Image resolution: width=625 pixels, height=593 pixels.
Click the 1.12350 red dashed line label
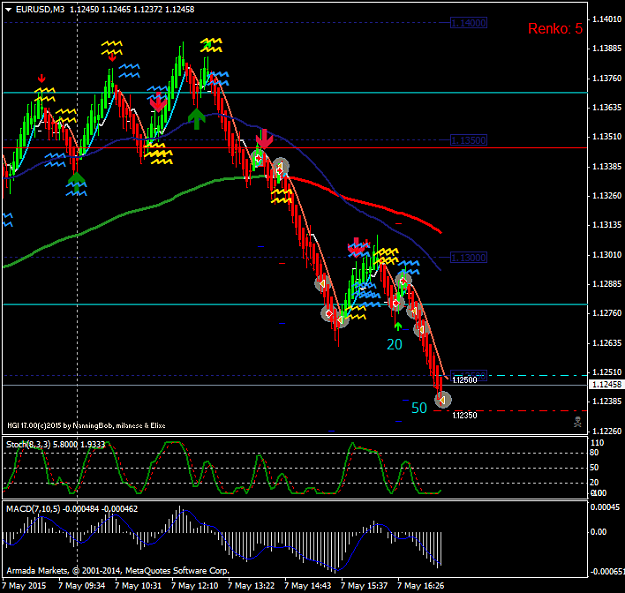pyautogui.click(x=465, y=415)
